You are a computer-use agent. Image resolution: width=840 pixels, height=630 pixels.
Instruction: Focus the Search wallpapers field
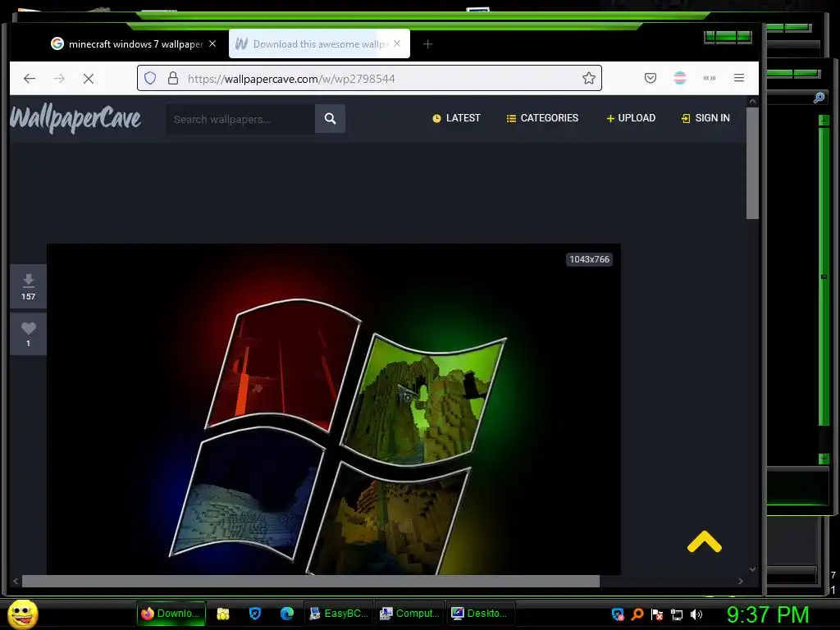[x=240, y=119]
